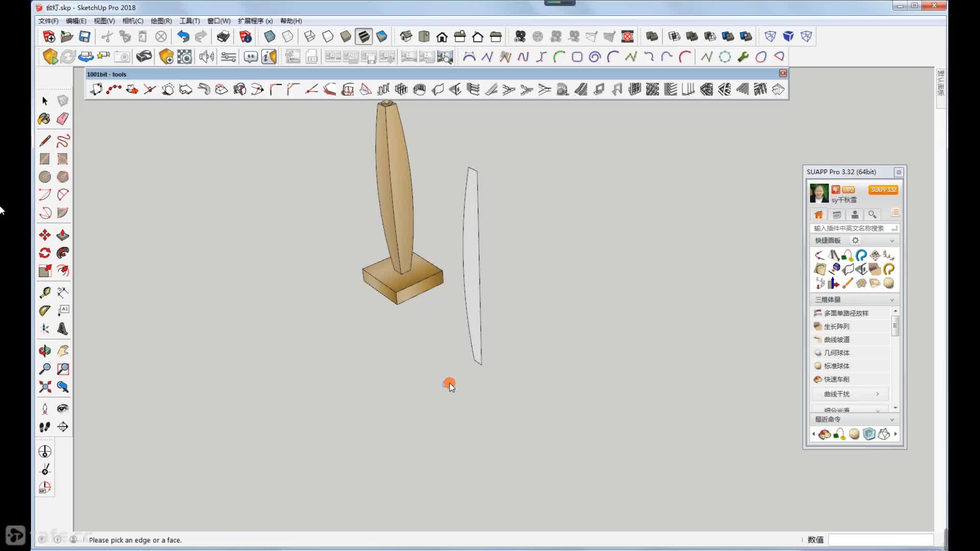Click the 数值 measurements input box
Image resolution: width=980 pixels, height=551 pixels.
point(880,540)
